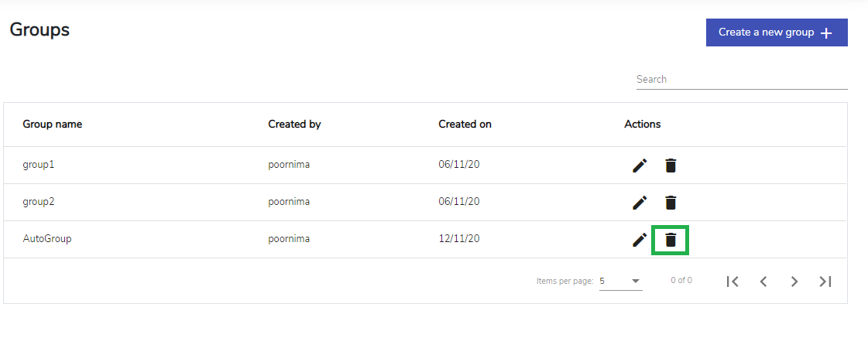This screenshot has height=338, width=868.
Task: Click the pencil edit icon for group2
Action: [x=640, y=203]
